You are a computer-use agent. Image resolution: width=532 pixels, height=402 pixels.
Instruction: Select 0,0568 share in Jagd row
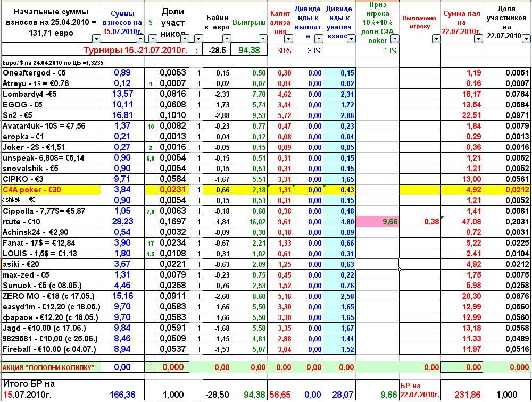tap(507, 328)
